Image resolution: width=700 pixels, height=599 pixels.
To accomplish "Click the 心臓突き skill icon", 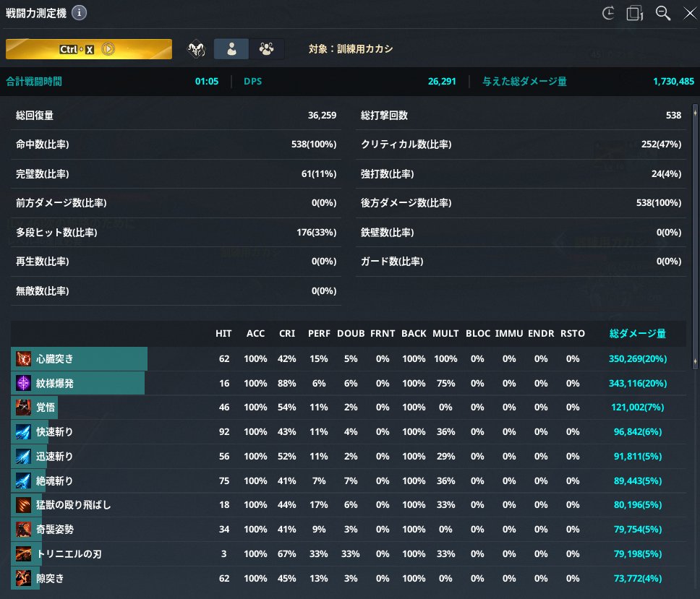I will tap(23, 358).
